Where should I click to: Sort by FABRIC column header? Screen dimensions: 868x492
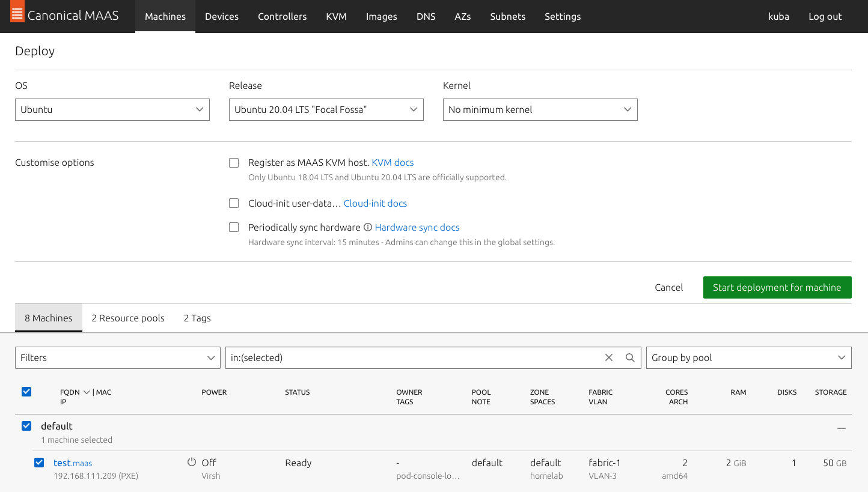pyautogui.click(x=601, y=392)
